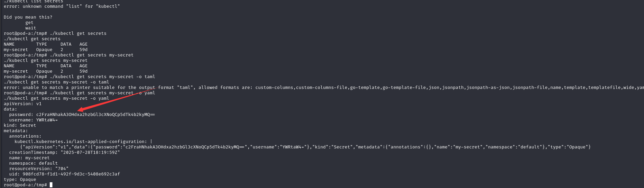Select the username value YWRtaW4=
The height and width of the screenshot is (188, 644).
pos(47,120)
